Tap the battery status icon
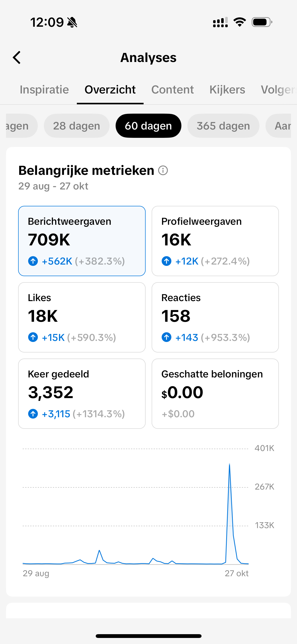The width and height of the screenshot is (297, 644). pos(262,22)
